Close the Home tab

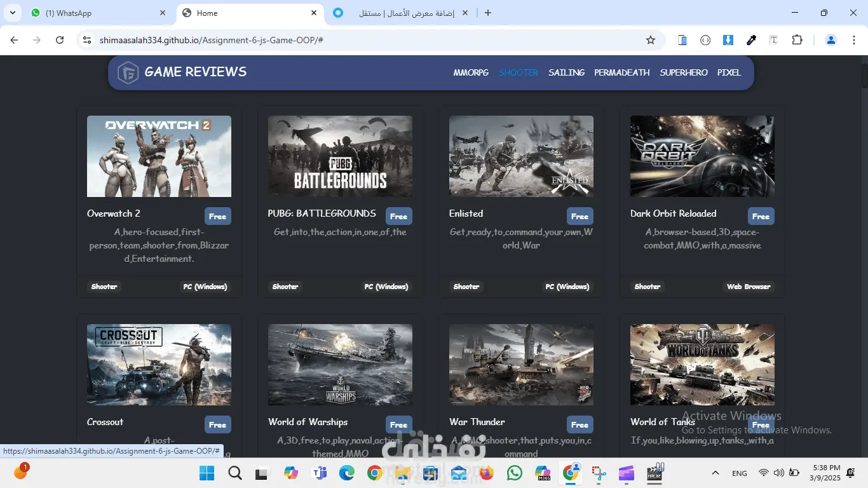pos(314,13)
